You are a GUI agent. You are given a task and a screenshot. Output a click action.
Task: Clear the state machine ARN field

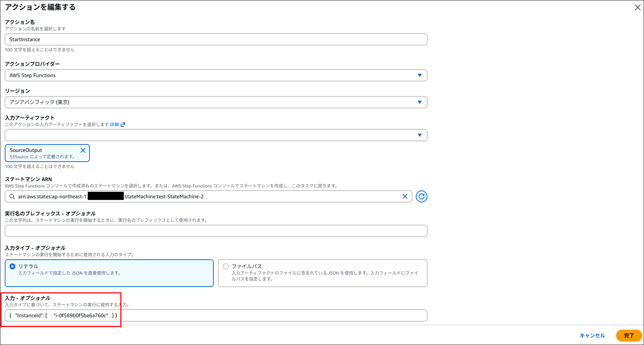click(x=405, y=196)
